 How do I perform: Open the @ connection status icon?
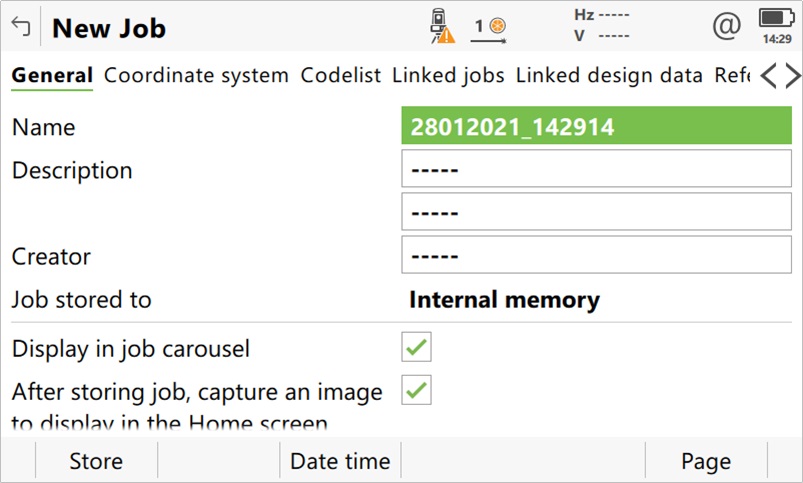click(726, 26)
